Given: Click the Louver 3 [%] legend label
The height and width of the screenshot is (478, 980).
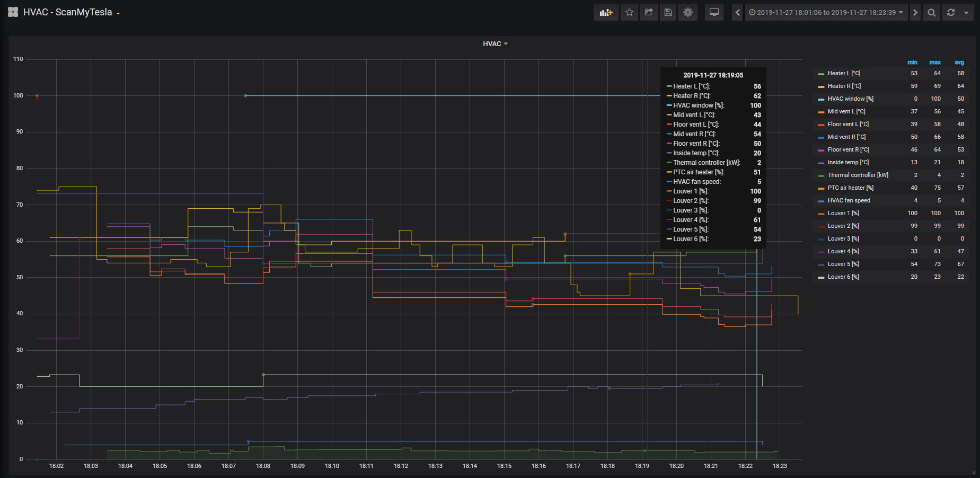Looking at the screenshot, I should tap(843, 238).
